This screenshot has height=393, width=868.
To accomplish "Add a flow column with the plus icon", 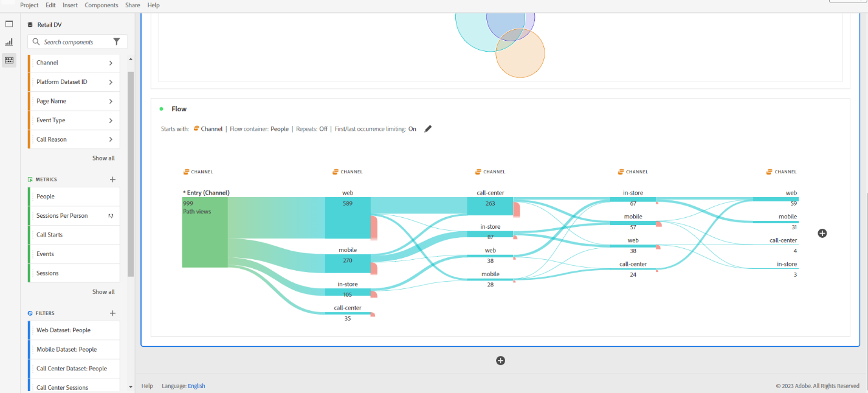I will click(822, 233).
